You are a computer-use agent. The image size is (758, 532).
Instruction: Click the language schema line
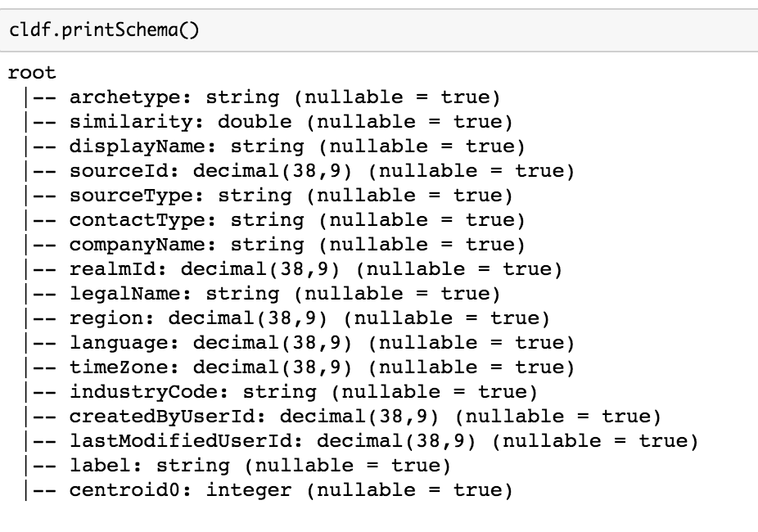point(321,343)
